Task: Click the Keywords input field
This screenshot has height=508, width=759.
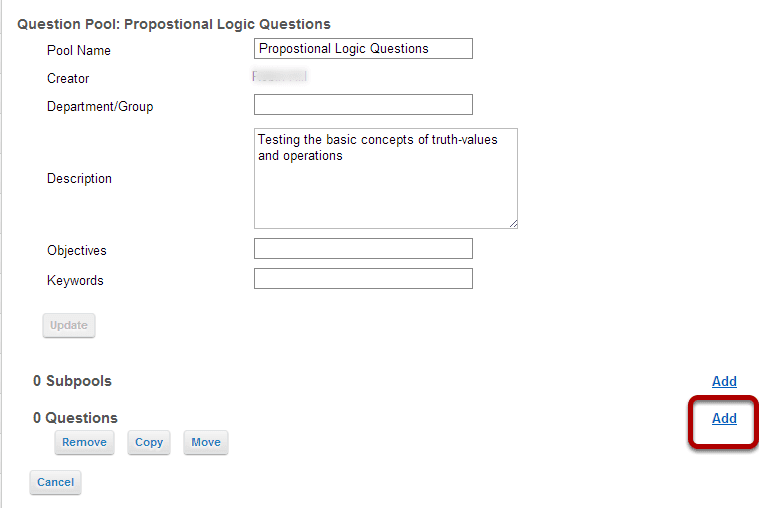Action: pyautogui.click(x=363, y=279)
